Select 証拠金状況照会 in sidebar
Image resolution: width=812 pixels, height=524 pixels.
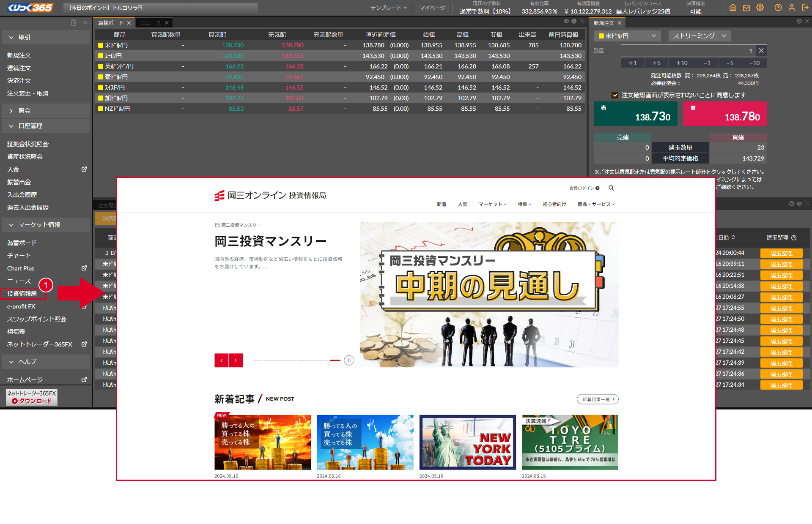click(28, 144)
